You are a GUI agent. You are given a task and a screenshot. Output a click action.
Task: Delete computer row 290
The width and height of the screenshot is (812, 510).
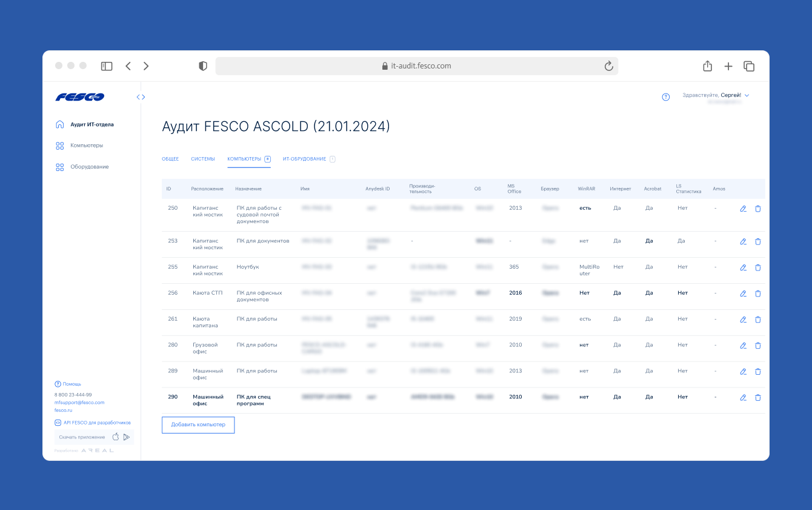(x=757, y=398)
